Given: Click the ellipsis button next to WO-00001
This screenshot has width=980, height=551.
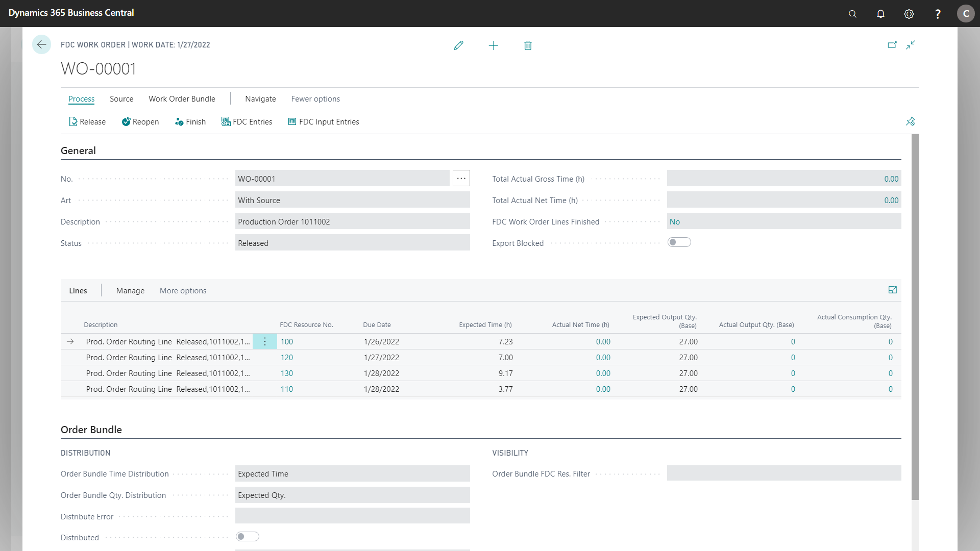Looking at the screenshot, I should point(462,178).
